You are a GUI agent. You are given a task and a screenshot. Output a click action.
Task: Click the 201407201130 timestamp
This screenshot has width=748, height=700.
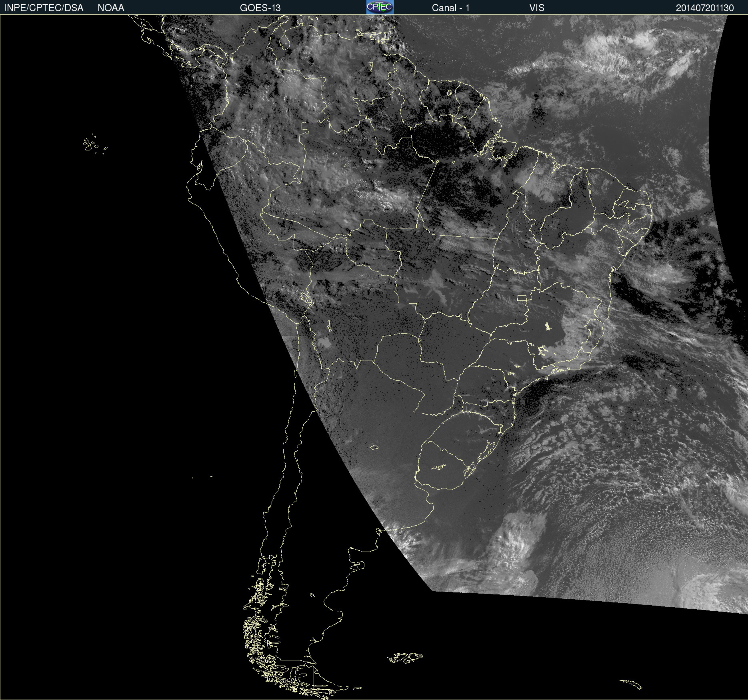705,8
